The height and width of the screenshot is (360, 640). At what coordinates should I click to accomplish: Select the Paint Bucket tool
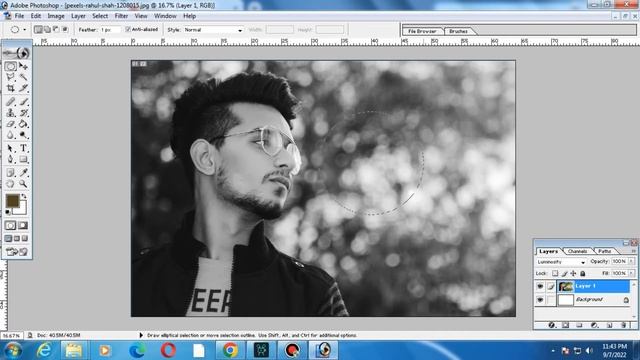click(x=23, y=124)
